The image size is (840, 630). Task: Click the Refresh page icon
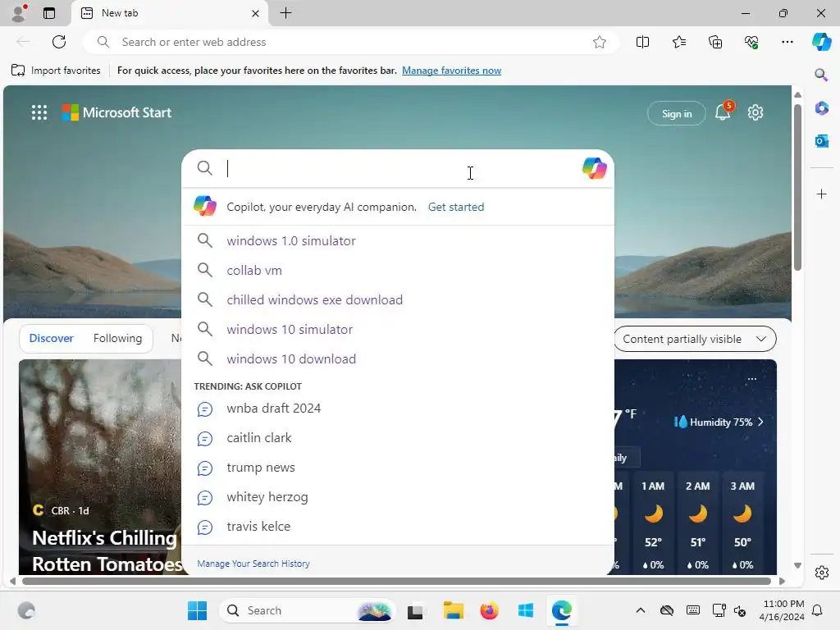click(x=59, y=42)
